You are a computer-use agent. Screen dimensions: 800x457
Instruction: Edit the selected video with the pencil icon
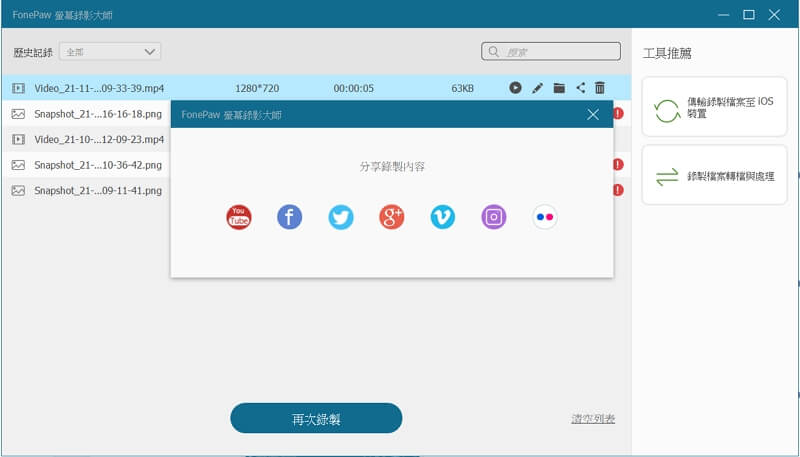click(537, 88)
